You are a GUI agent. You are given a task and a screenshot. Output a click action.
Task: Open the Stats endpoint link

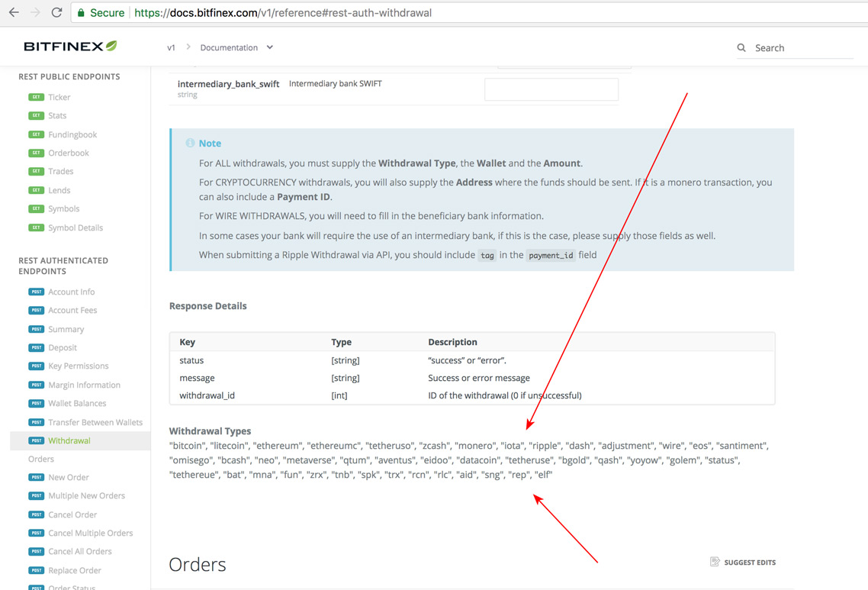(x=57, y=115)
